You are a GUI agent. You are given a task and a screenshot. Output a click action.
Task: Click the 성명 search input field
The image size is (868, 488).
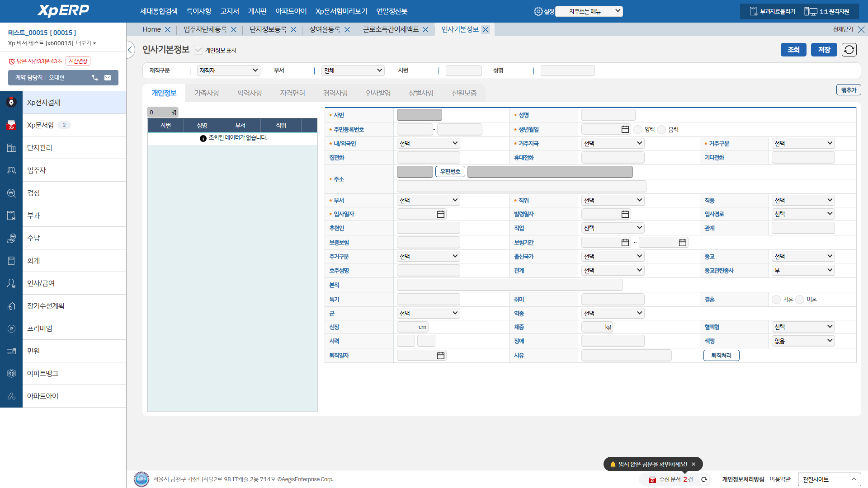tap(567, 70)
